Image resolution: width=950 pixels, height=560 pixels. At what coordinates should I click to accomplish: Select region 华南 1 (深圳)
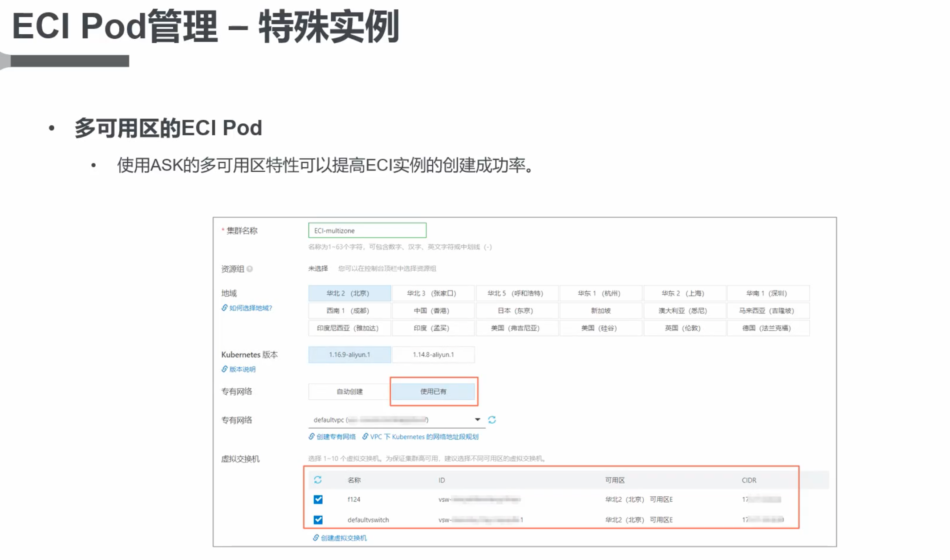point(768,293)
